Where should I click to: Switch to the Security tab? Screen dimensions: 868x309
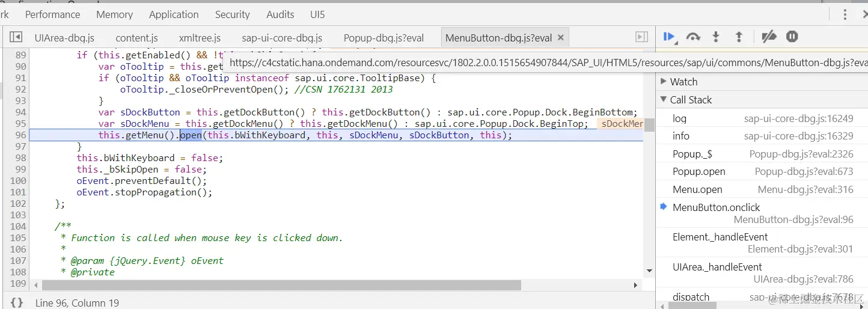pyautogui.click(x=232, y=14)
